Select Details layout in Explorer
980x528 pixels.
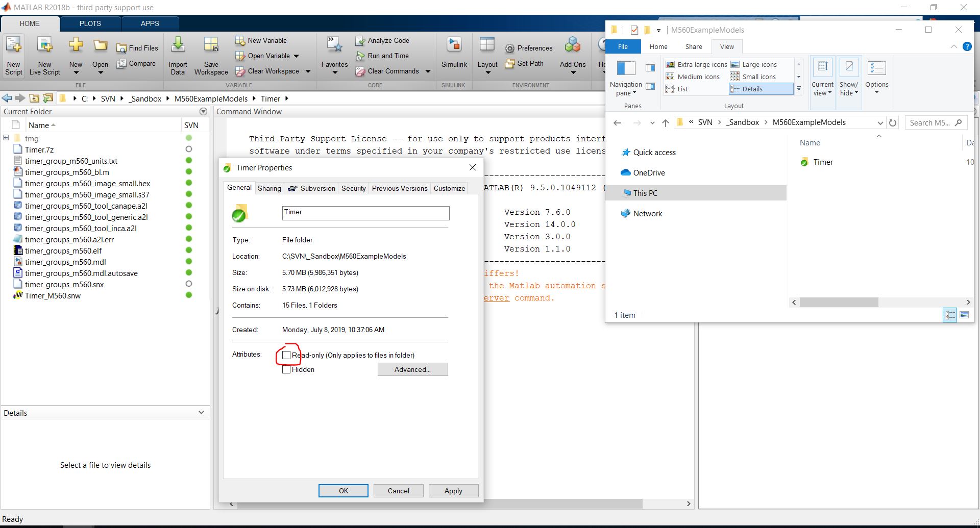click(761, 89)
